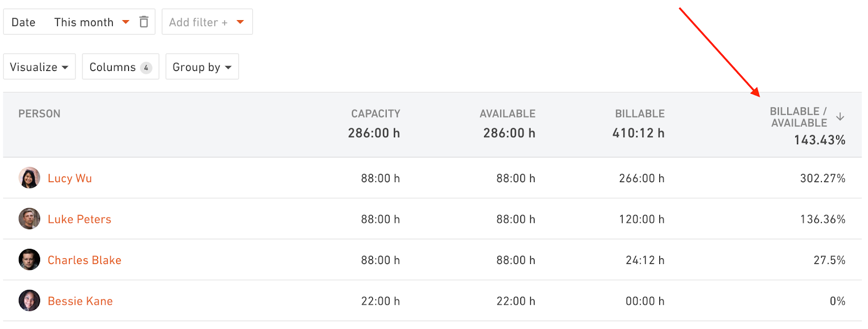The image size is (868, 329).
Task: Open Charles Blake's profile link
Action: [x=85, y=260]
